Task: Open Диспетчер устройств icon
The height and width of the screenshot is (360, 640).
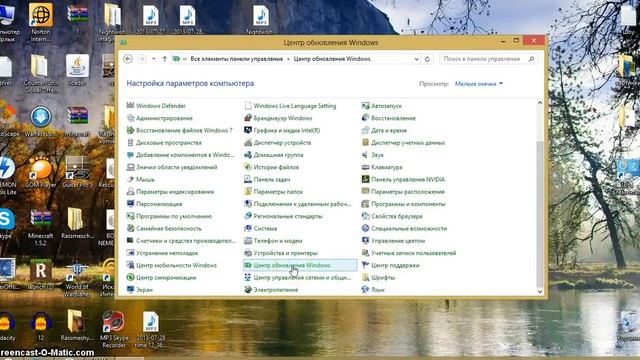Action: pyautogui.click(x=248, y=142)
